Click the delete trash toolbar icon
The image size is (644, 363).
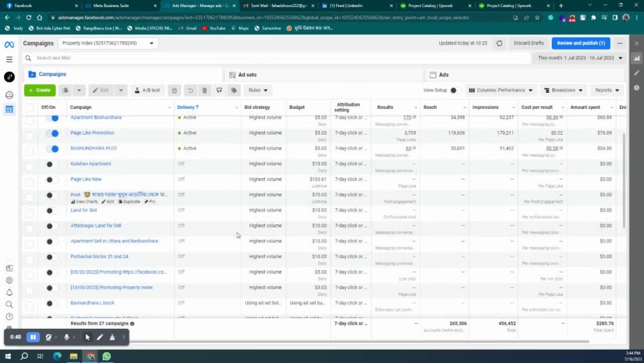pyautogui.click(x=205, y=90)
